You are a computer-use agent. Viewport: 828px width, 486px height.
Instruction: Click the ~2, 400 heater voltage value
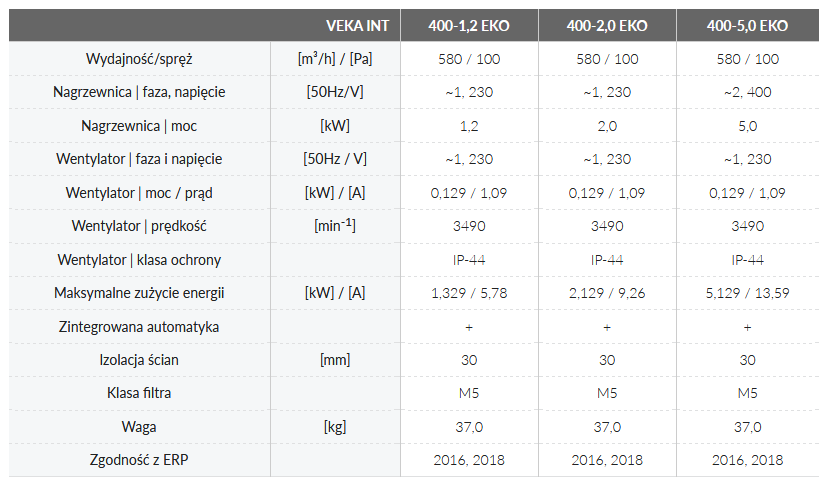point(747,92)
